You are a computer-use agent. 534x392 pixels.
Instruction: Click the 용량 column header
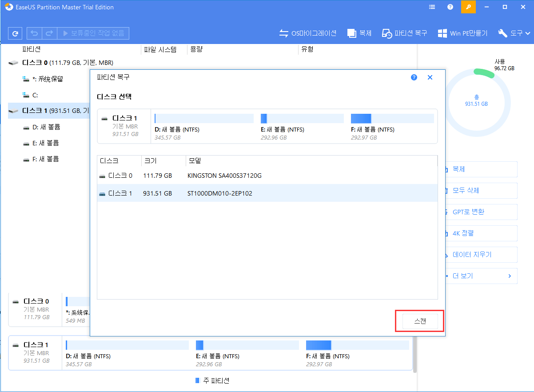point(197,49)
